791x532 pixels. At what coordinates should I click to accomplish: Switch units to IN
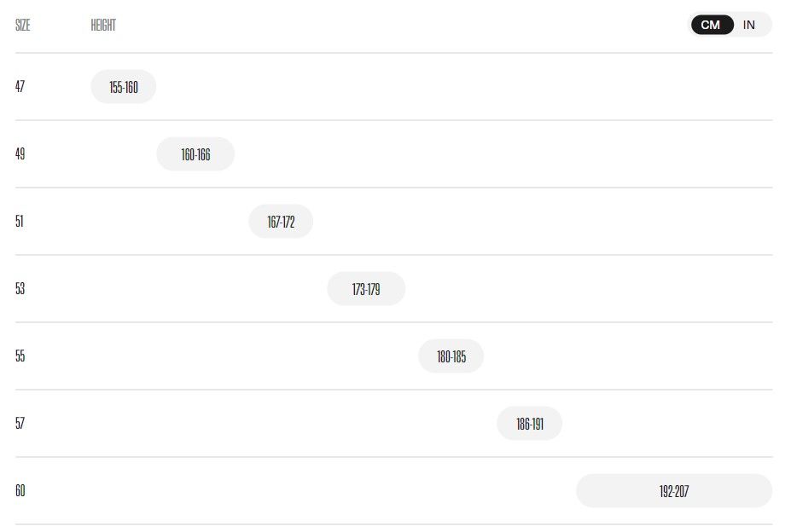(x=748, y=25)
